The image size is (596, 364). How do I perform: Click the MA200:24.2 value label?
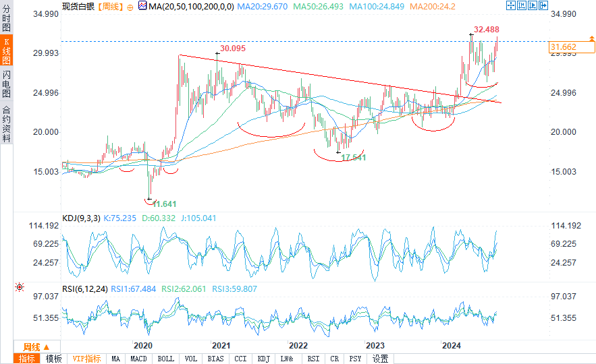(x=433, y=7)
